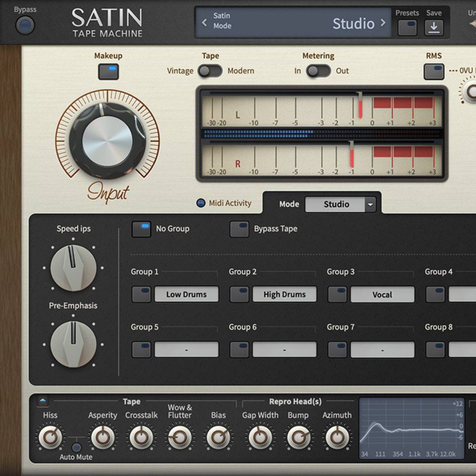Click the left channel VU meter

(x=322, y=109)
